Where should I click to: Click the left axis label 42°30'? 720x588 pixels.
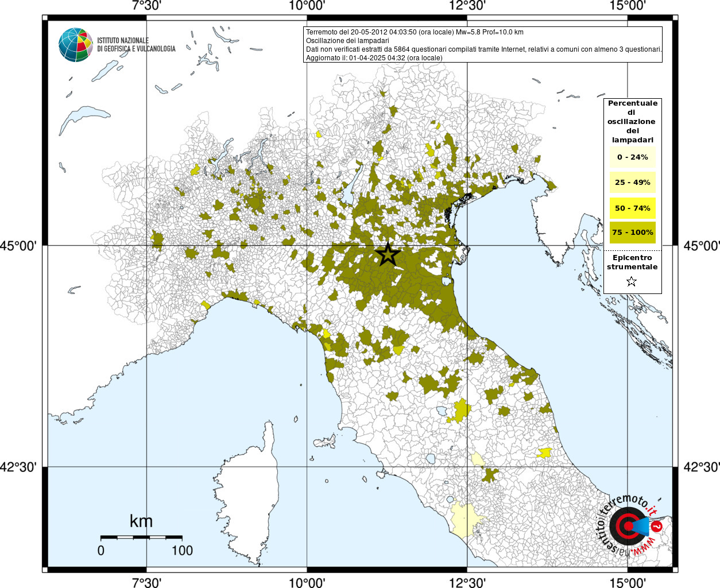tap(18, 467)
